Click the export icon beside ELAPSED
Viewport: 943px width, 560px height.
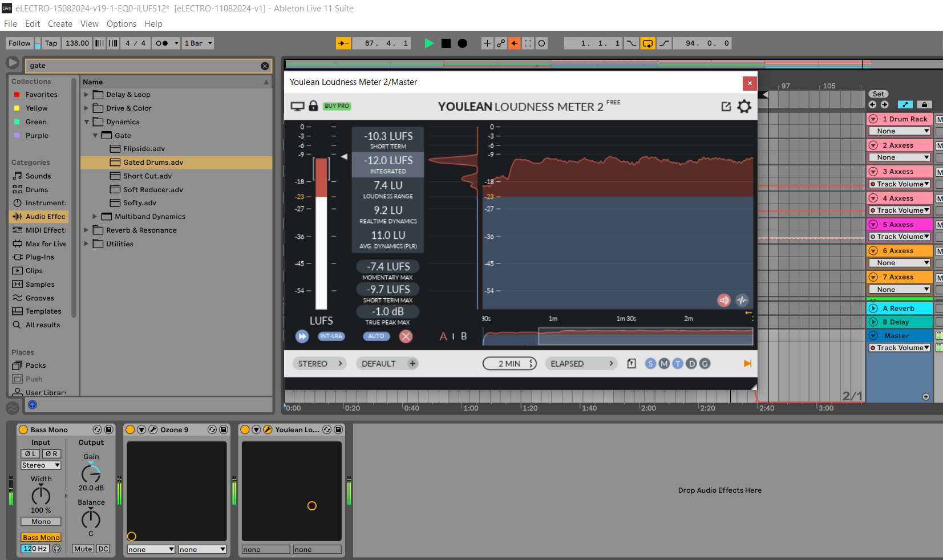pos(632,364)
